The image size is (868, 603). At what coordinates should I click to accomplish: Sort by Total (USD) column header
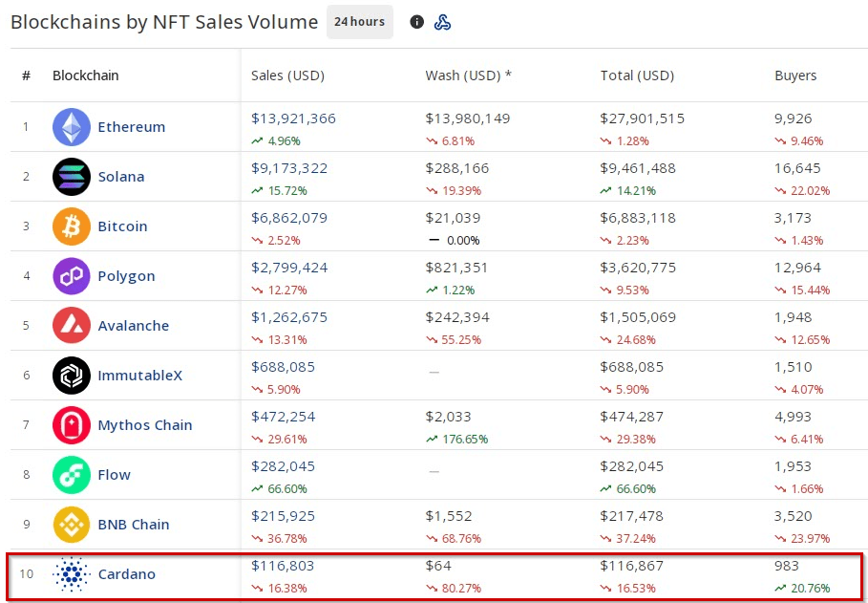pyautogui.click(x=637, y=75)
